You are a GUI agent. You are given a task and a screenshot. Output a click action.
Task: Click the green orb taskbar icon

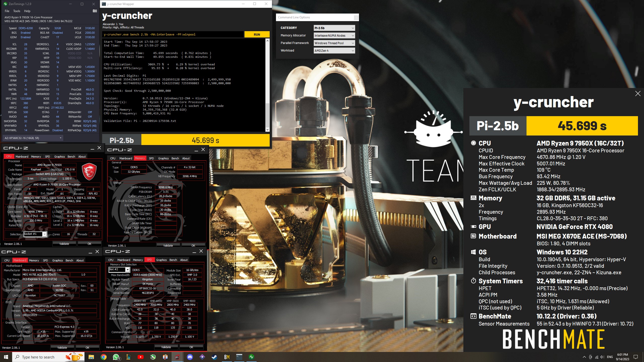tap(153, 357)
